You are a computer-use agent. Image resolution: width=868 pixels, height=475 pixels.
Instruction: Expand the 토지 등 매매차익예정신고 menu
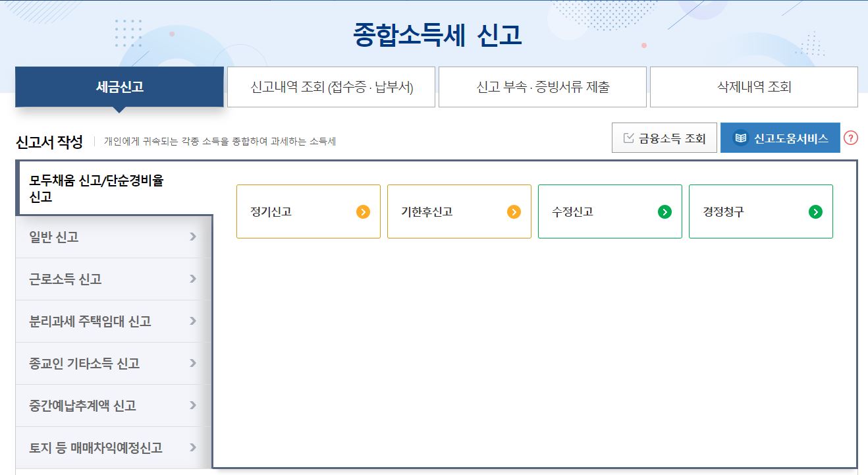pyautogui.click(x=112, y=448)
